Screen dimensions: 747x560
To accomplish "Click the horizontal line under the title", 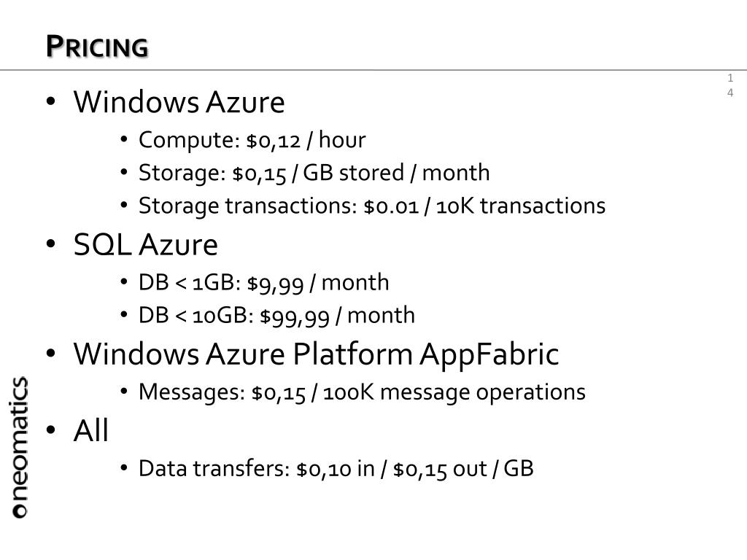I will (373, 70).
